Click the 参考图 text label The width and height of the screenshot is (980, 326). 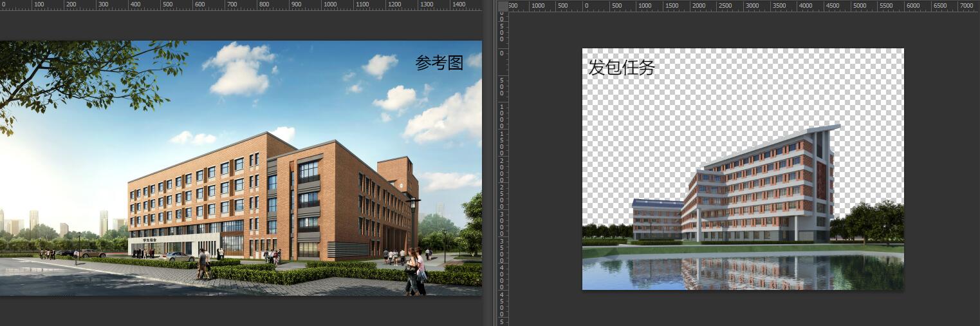[x=439, y=62]
